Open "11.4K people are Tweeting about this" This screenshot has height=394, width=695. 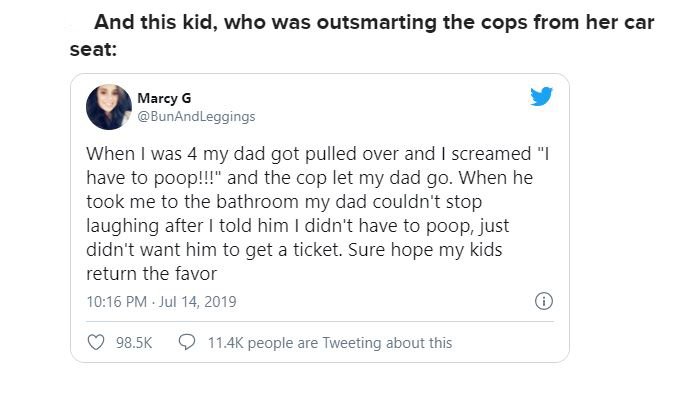330,343
